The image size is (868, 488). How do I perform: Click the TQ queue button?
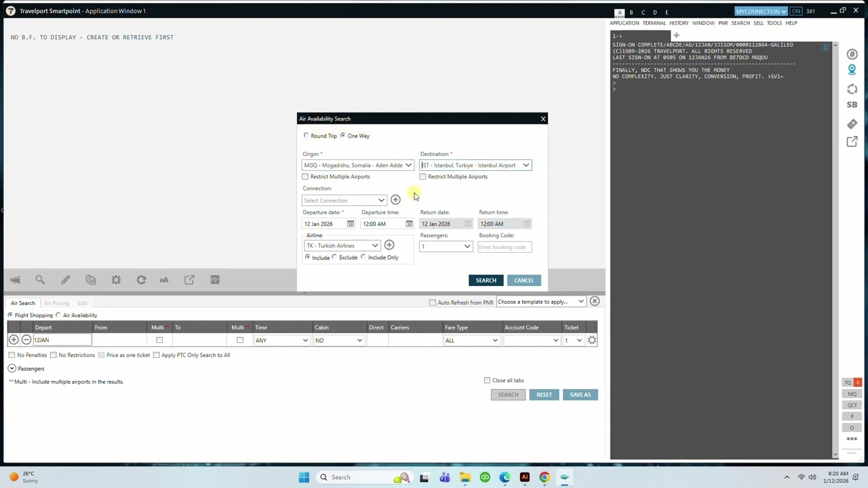point(848,383)
